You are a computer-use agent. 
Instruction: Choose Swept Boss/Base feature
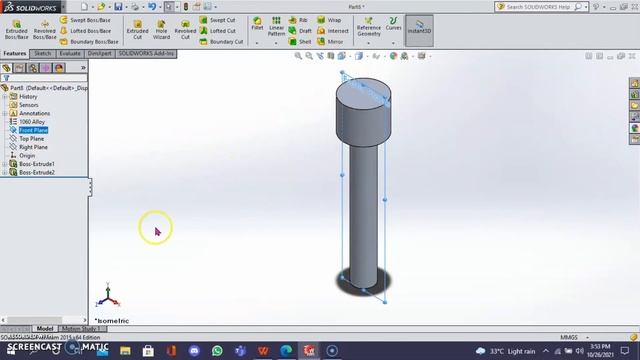click(x=85, y=20)
